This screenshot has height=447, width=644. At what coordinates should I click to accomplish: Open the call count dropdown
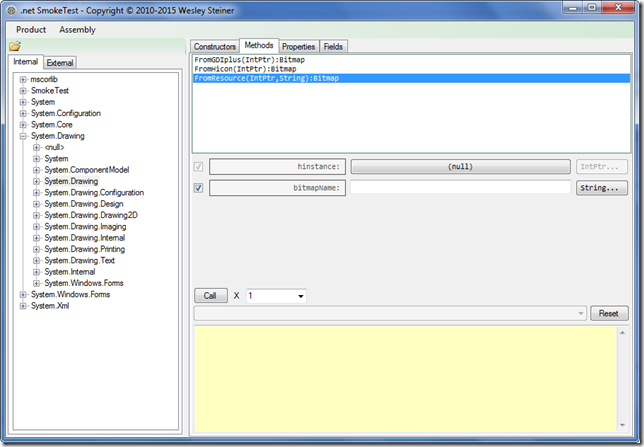(300, 296)
